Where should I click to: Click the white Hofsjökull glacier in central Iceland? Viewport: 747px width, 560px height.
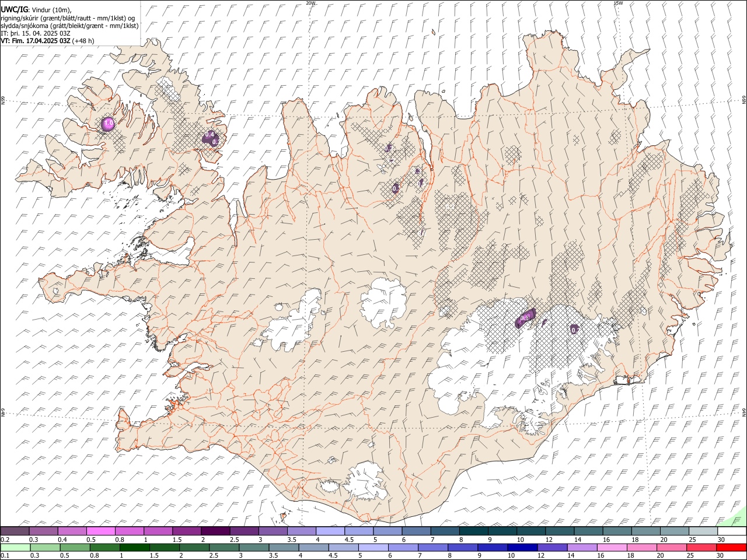pyautogui.click(x=383, y=303)
